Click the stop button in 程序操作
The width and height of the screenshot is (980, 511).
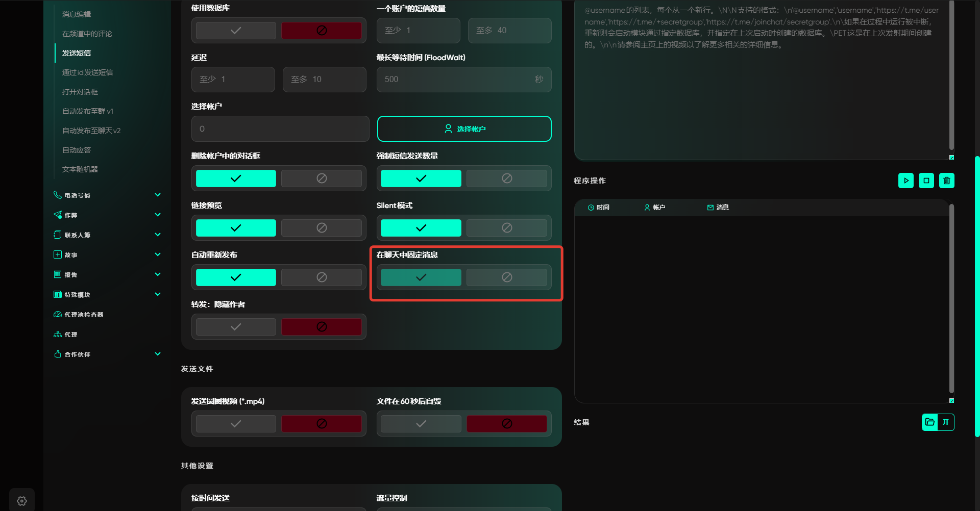coord(926,181)
